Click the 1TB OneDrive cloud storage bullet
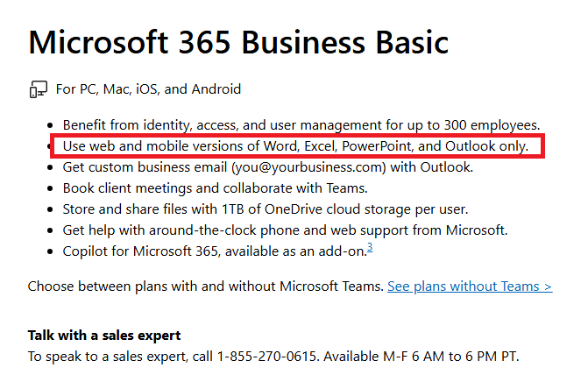The height and width of the screenshot is (389, 588). 266,209
